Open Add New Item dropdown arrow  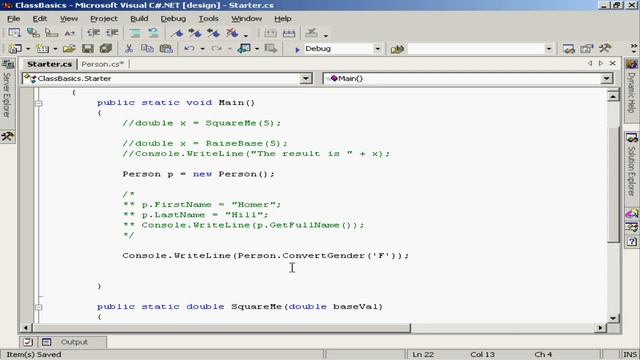click(55, 49)
